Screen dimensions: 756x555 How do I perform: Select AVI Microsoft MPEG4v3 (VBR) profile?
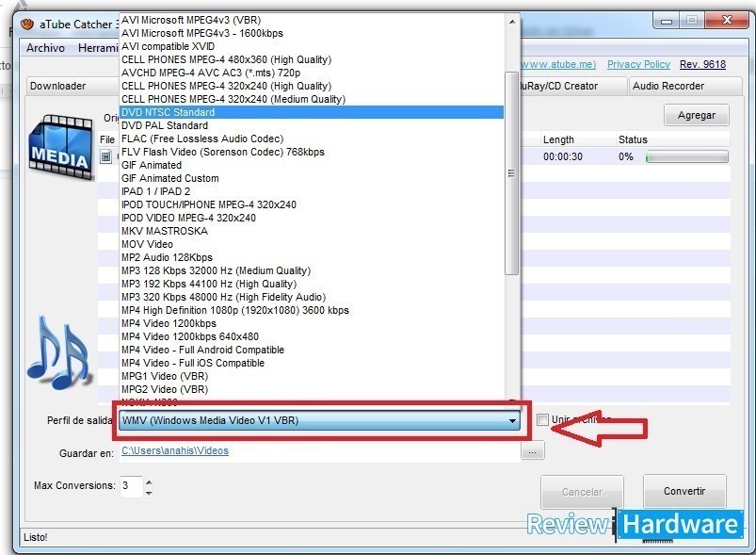click(x=312, y=20)
